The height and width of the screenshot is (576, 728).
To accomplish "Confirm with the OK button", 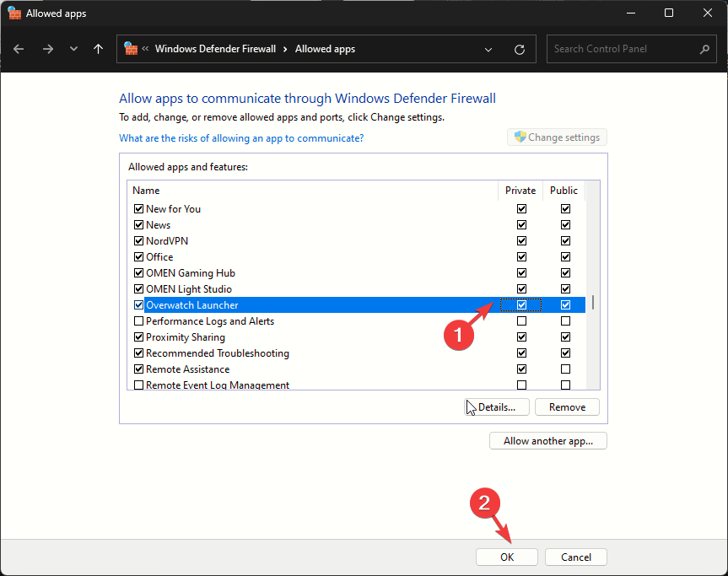I will click(507, 557).
